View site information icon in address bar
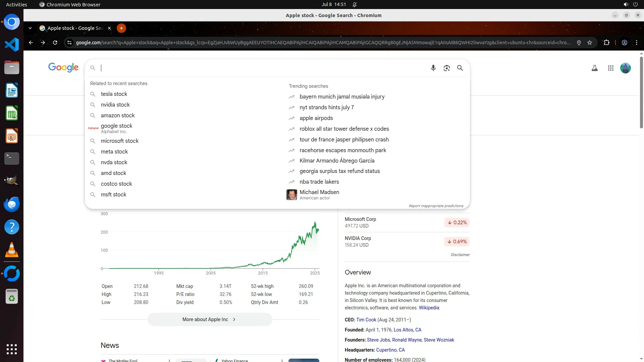The height and width of the screenshot is (362, 644). [x=69, y=43]
